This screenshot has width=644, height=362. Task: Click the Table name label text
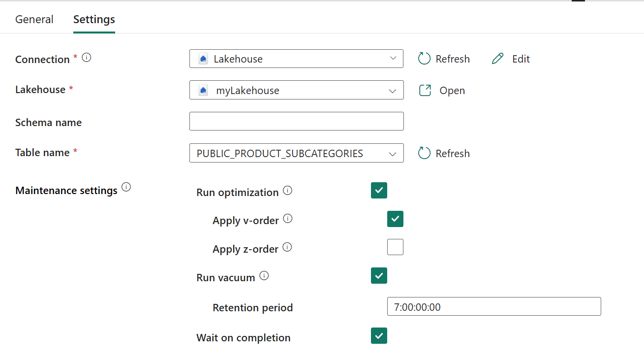pyautogui.click(x=42, y=153)
